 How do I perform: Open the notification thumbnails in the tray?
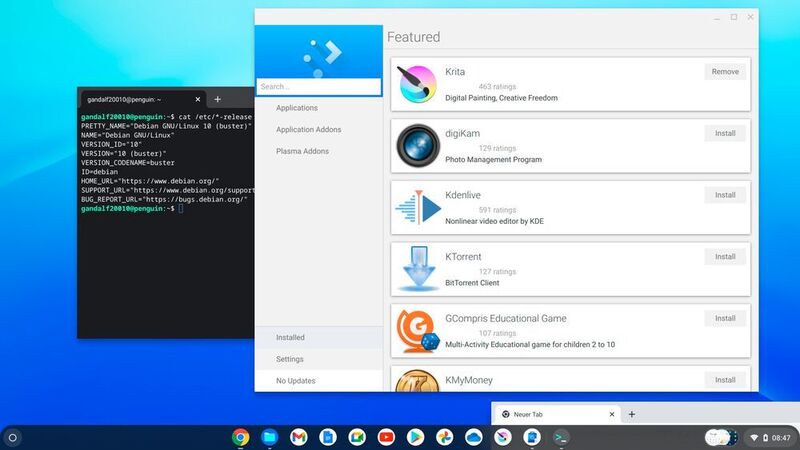coord(720,437)
